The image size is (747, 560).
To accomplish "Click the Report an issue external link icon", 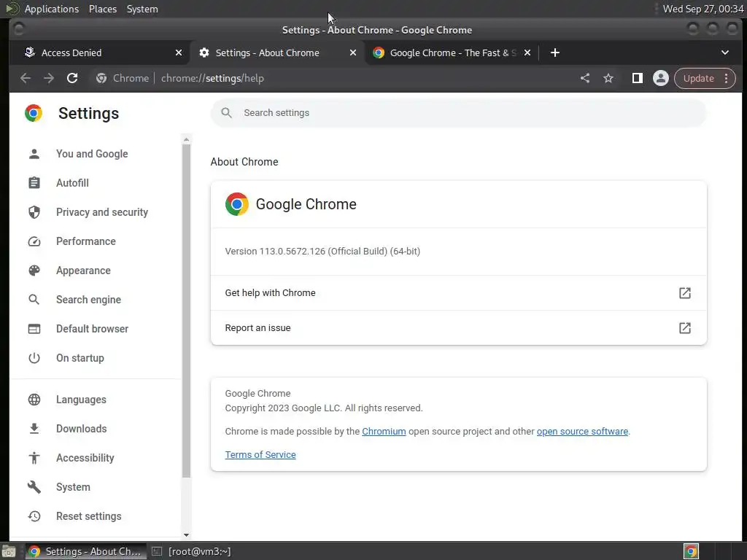I will pos(684,327).
